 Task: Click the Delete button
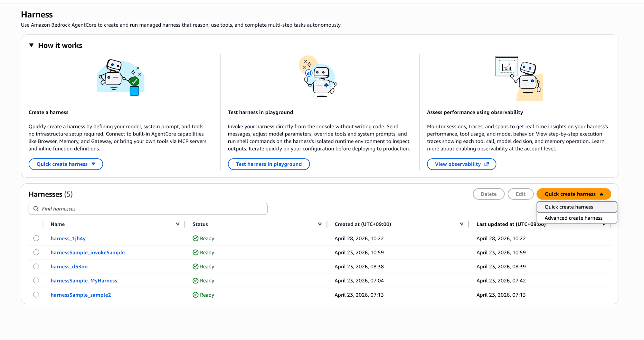pyautogui.click(x=488, y=194)
